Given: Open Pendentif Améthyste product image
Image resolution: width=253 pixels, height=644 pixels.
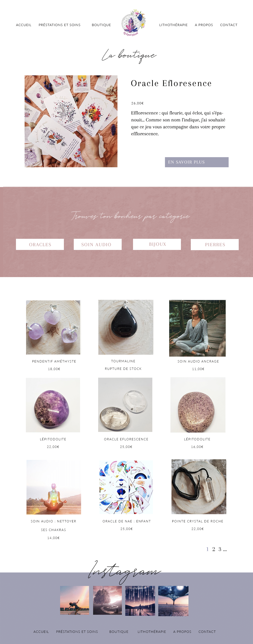Looking at the screenshot, I should pos(53,327).
